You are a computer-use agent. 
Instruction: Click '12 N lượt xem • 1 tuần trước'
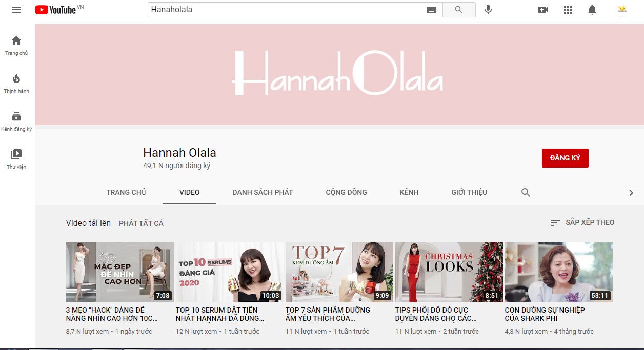[218, 332]
